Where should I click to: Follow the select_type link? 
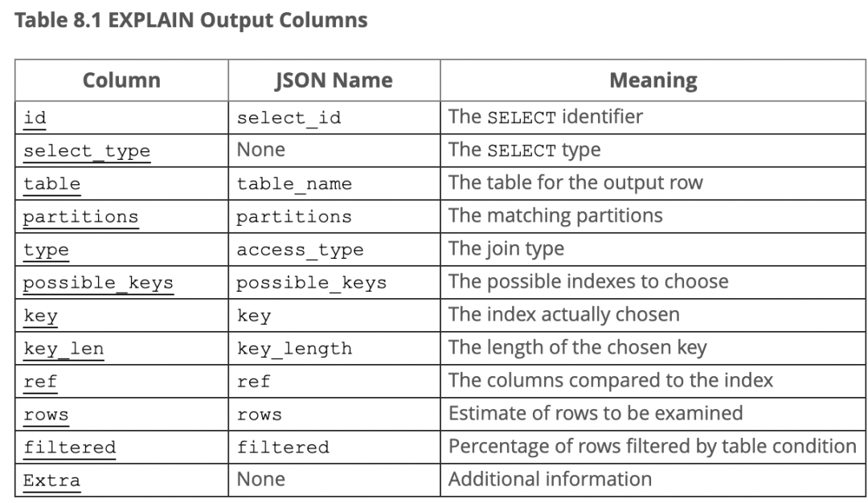tap(86, 150)
